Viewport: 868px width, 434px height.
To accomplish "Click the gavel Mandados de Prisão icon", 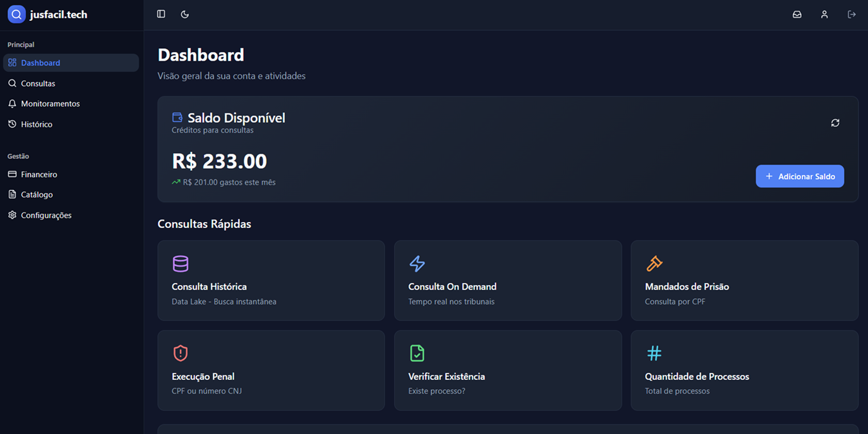I will (x=654, y=263).
